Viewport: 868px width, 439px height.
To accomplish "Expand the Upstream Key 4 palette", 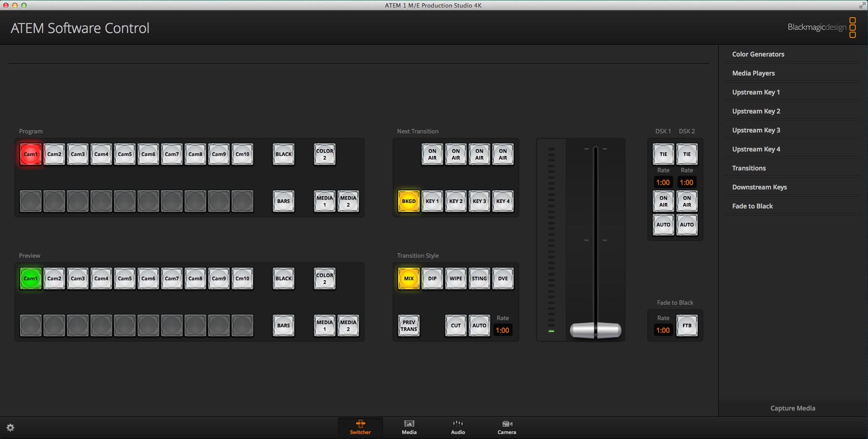I will (x=792, y=149).
